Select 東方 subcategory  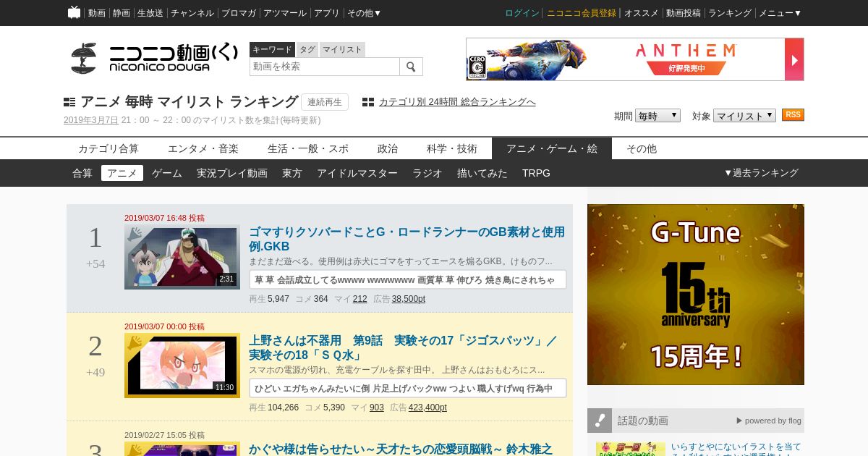click(292, 173)
